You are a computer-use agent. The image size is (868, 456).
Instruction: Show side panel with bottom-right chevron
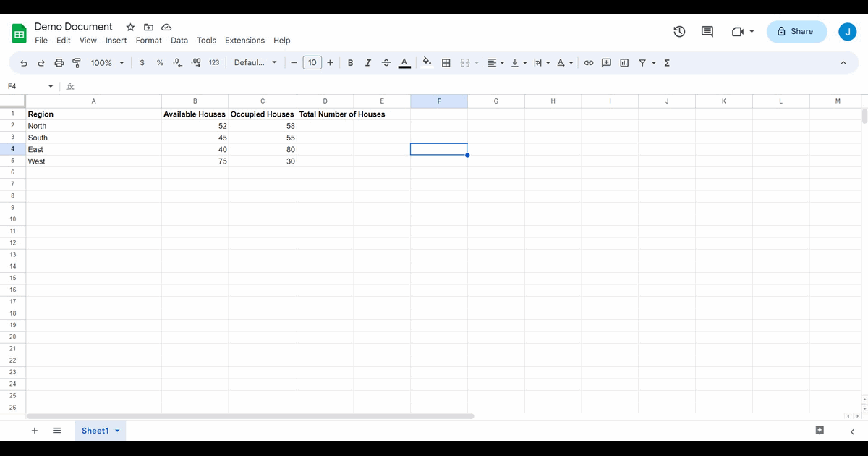852,431
